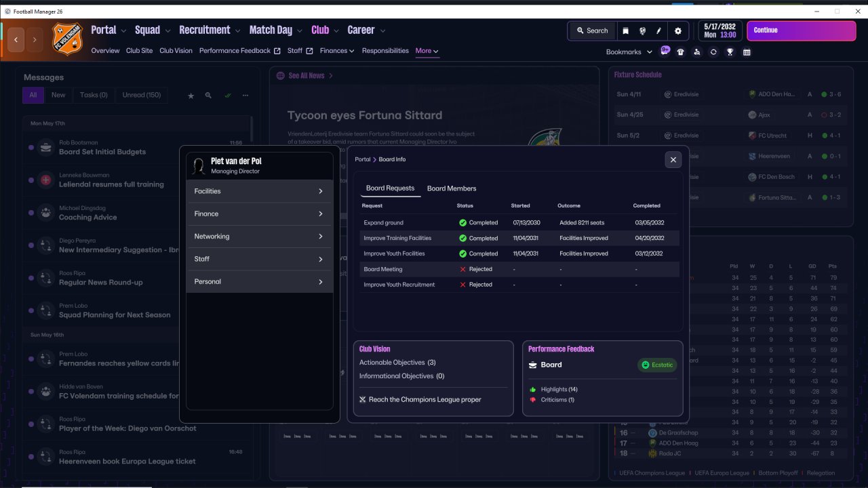Click the globe icon beside See All News
This screenshot has width=868, height=488.
point(280,76)
